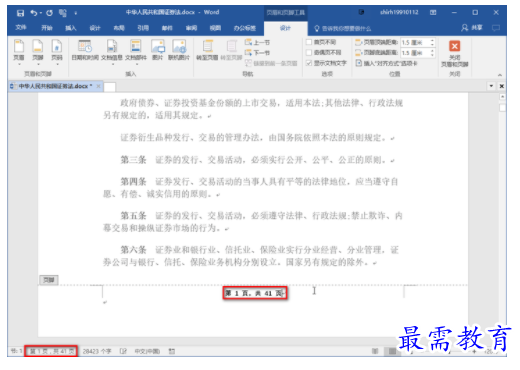
Task: Uncheck Show Document Text (显示文档文字)
Action: pyautogui.click(x=309, y=63)
